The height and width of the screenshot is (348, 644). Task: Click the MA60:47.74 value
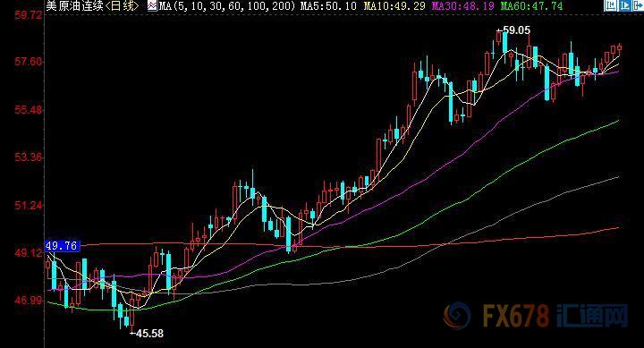click(x=531, y=6)
